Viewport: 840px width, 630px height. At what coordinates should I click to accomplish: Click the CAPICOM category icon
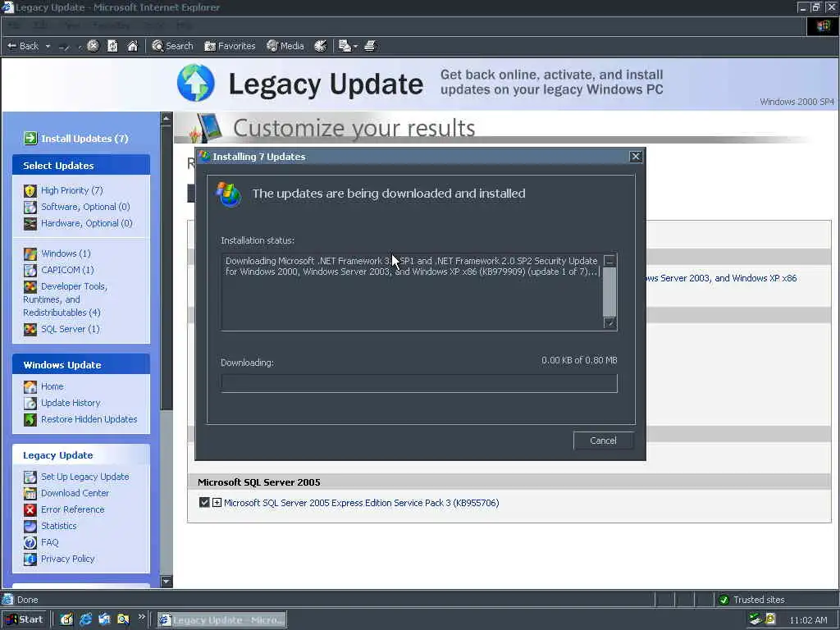click(30, 270)
